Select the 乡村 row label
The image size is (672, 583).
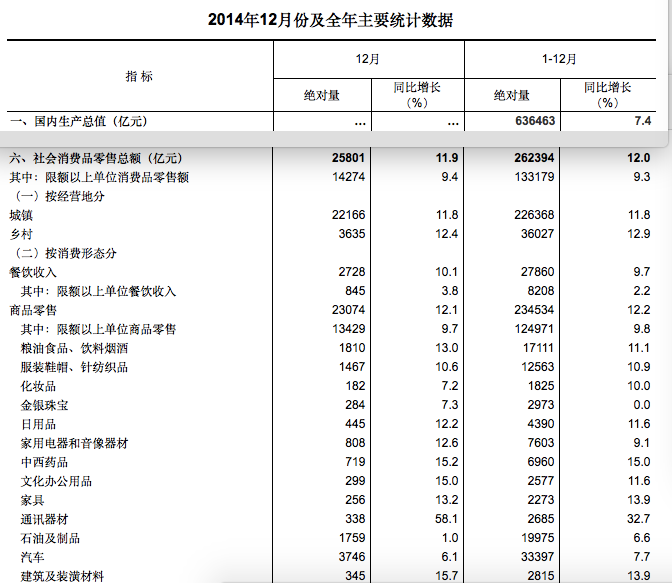21,234
